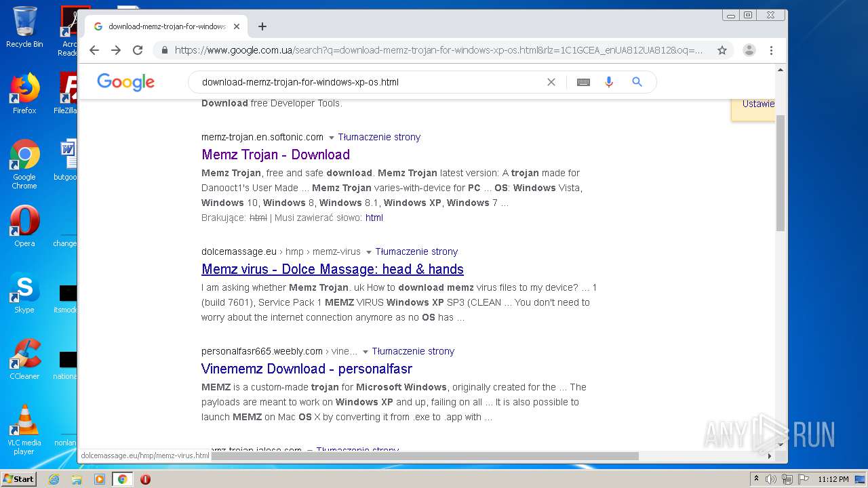Expand the arrow next to memz-trojan.en.softonic.com
Image resolution: width=868 pixels, height=488 pixels.
coord(332,138)
